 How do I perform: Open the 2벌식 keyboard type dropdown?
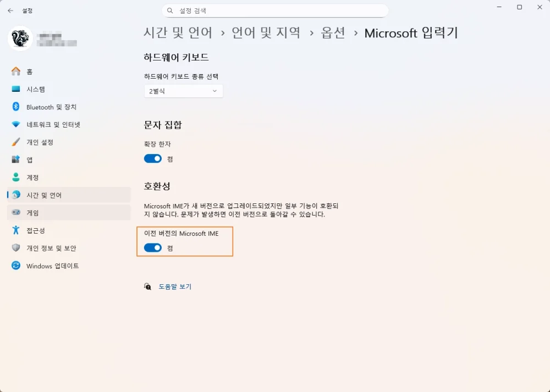183,91
